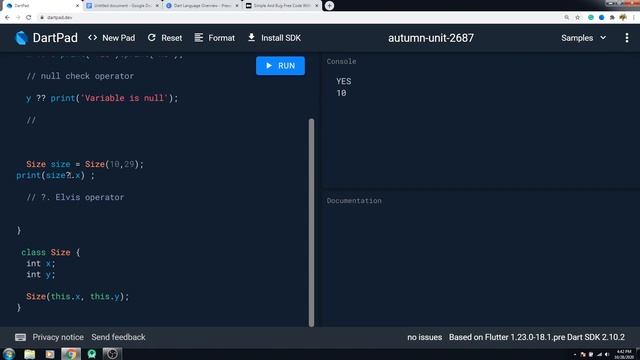
Task: Click the pad title autumn-unit-2687
Action: point(431,38)
